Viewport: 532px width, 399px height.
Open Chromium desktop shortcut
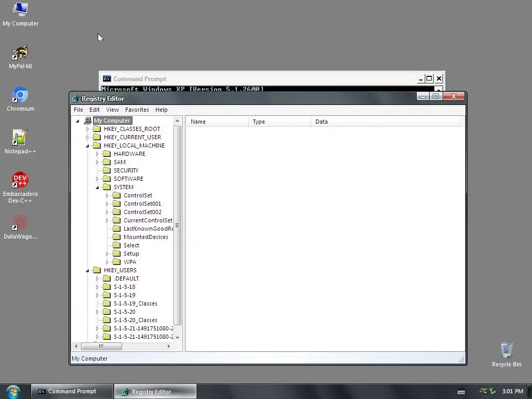coord(20,99)
